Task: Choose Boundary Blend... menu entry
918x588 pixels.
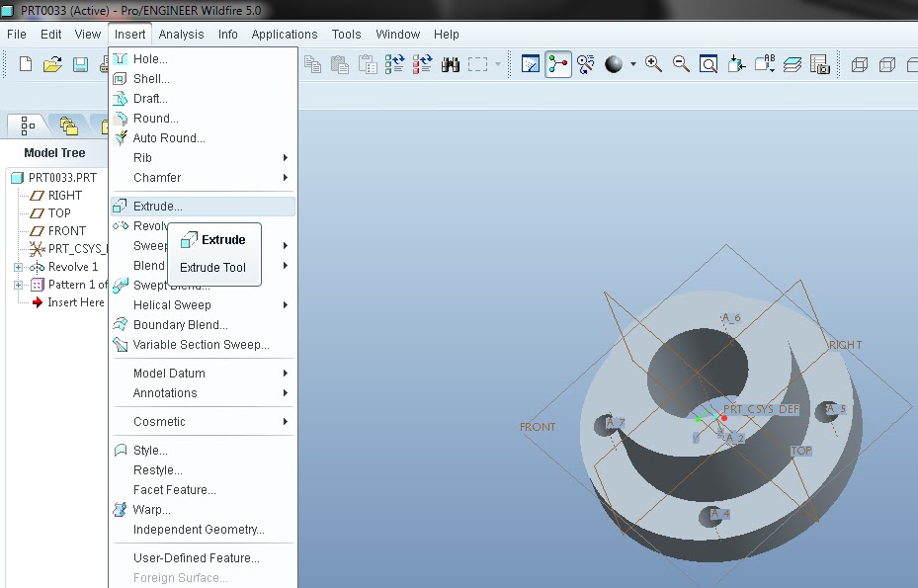Action: coord(203,324)
